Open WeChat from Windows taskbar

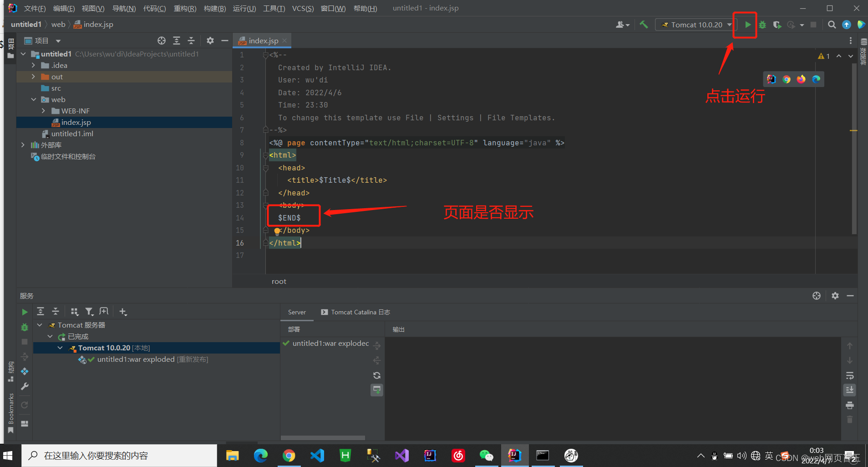(x=486, y=456)
